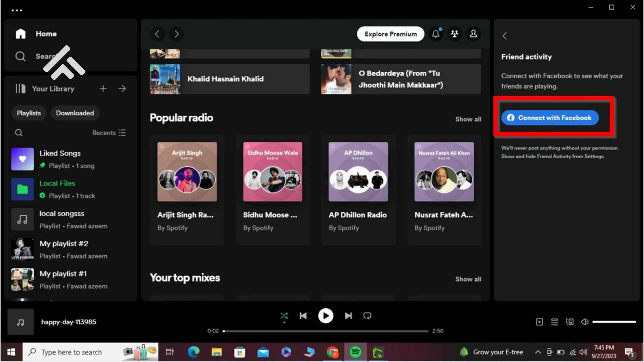Expand Your Library with arrow icon

tap(122, 88)
